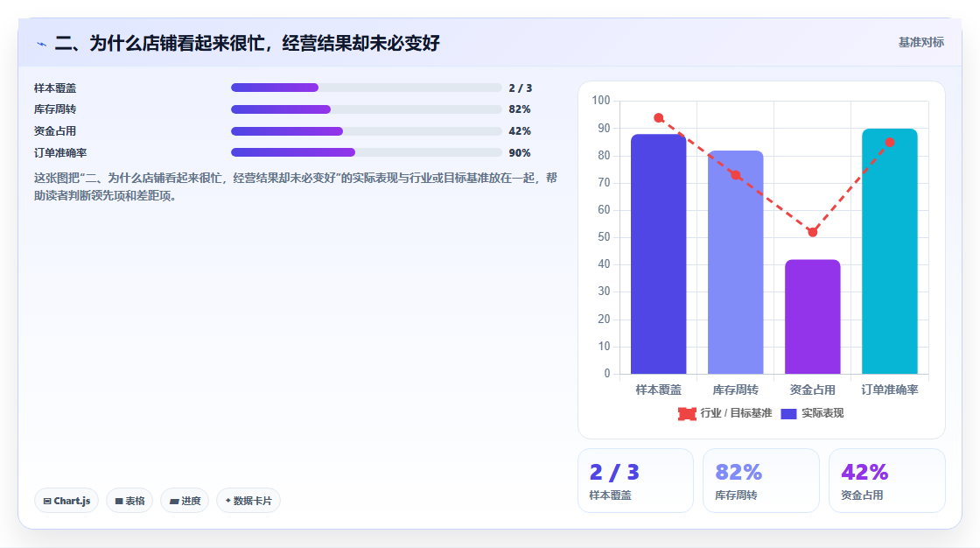980x548 pixels.
Task: Click the 表格 tag chip
Action: coord(129,501)
